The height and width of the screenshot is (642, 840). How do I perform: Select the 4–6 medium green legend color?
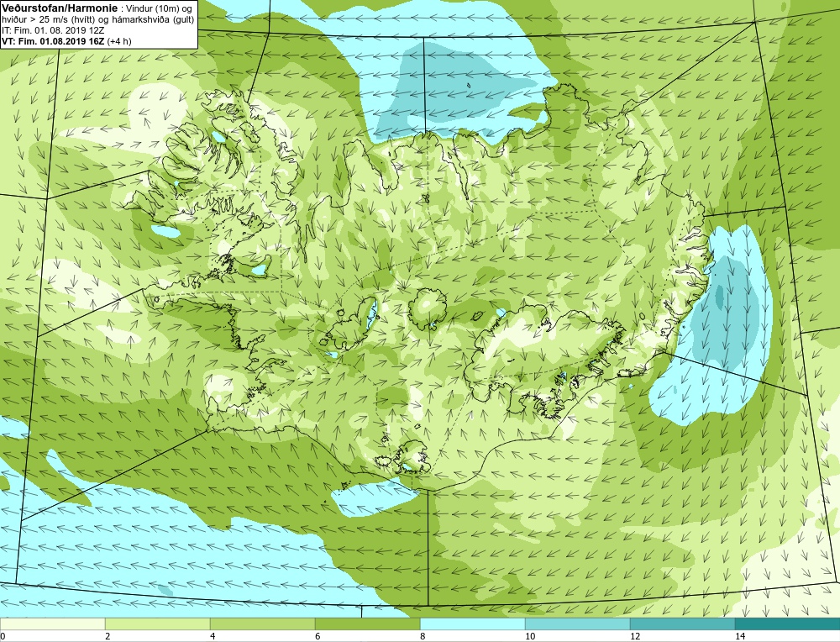pos(262,624)
